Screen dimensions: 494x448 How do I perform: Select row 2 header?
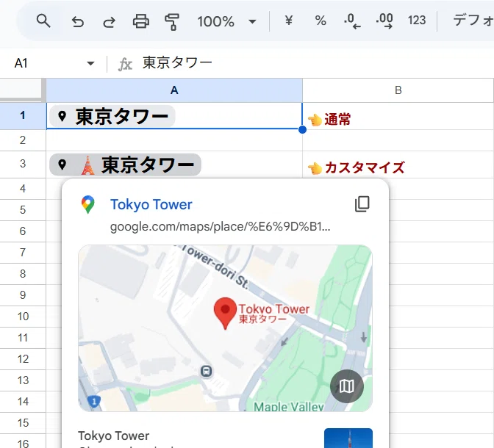(23, 140)
